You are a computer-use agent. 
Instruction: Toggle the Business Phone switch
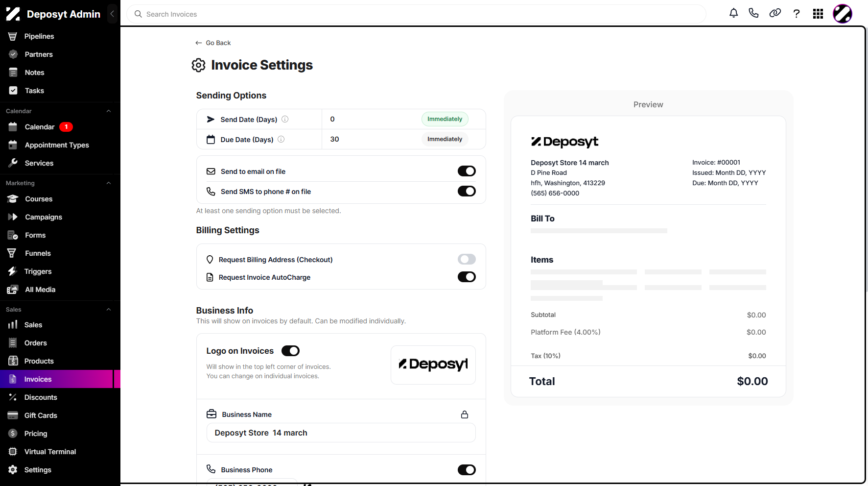click(x=467, y=470)
